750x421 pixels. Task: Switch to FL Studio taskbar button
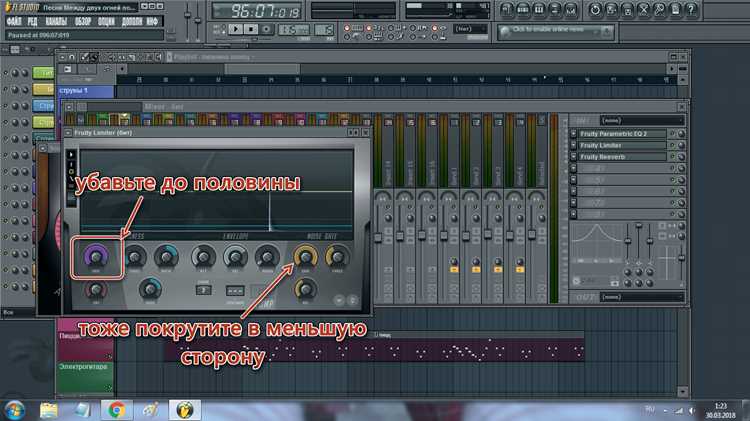coord(185,410)
